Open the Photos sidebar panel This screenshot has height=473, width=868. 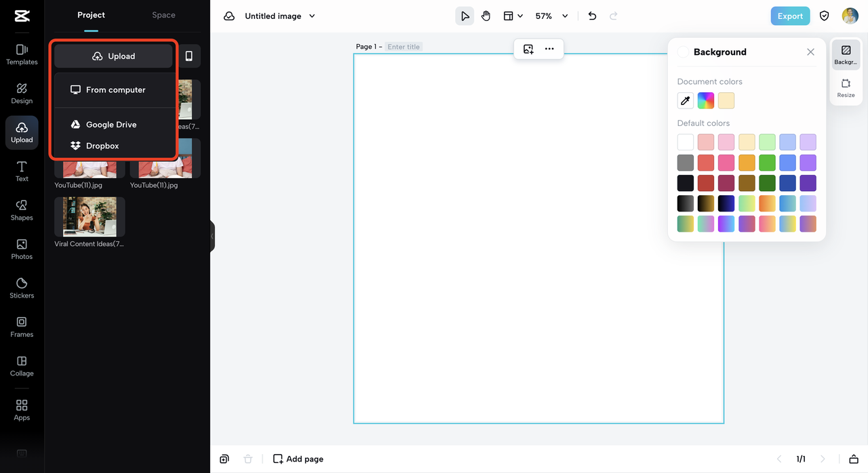point(22,249)
